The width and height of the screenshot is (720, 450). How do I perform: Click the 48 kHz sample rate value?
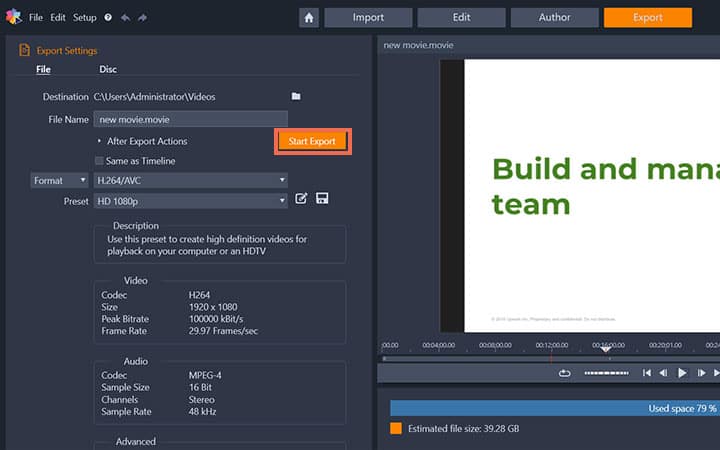tap(202, 411)
